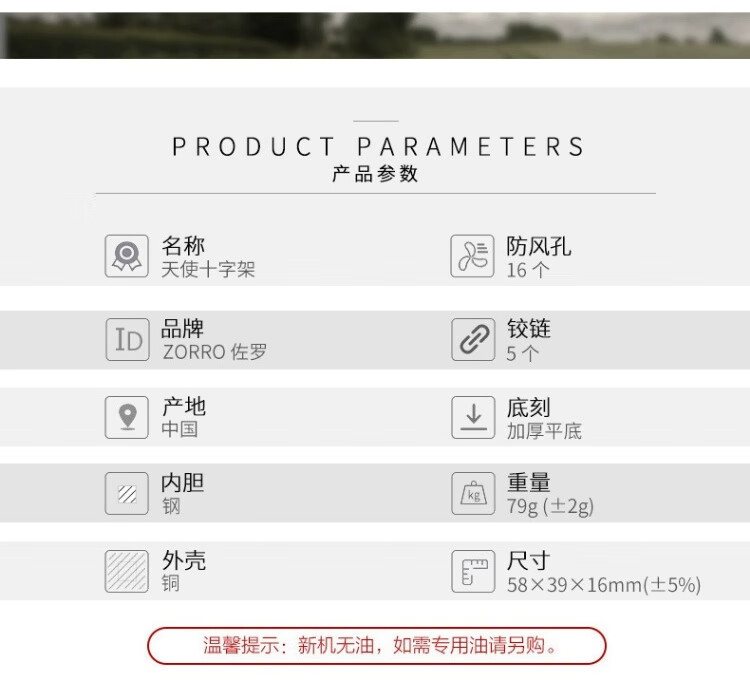Click the red 温馨提示 notice banner
750x681 pixels.
click(x=377, y=646)
